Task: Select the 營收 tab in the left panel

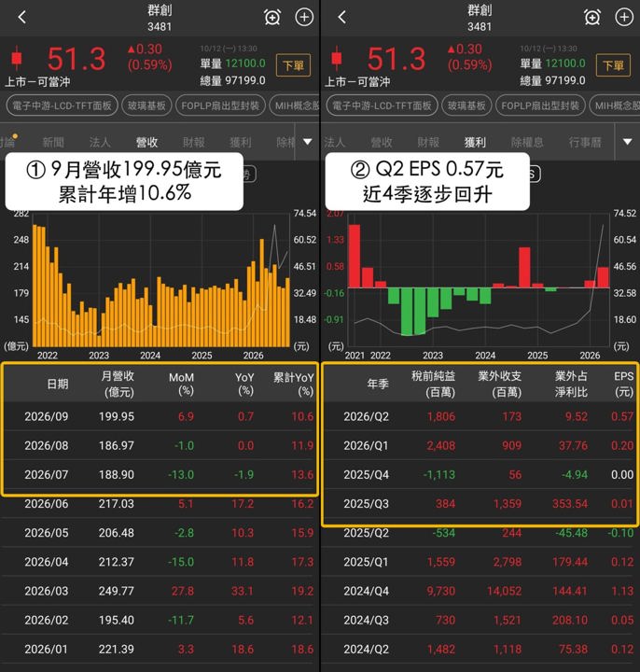Action: click(146, 142)
